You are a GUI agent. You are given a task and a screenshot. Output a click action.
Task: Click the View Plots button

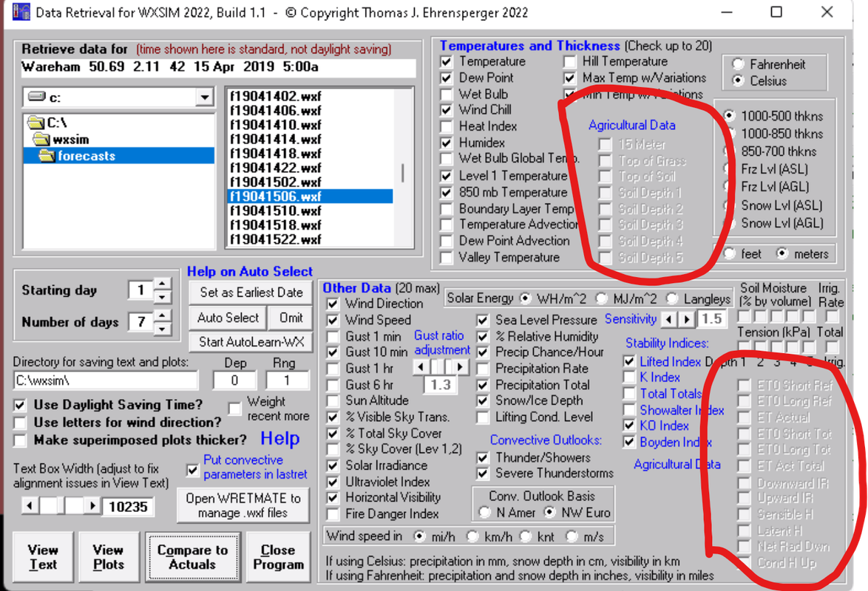[109, 557]
